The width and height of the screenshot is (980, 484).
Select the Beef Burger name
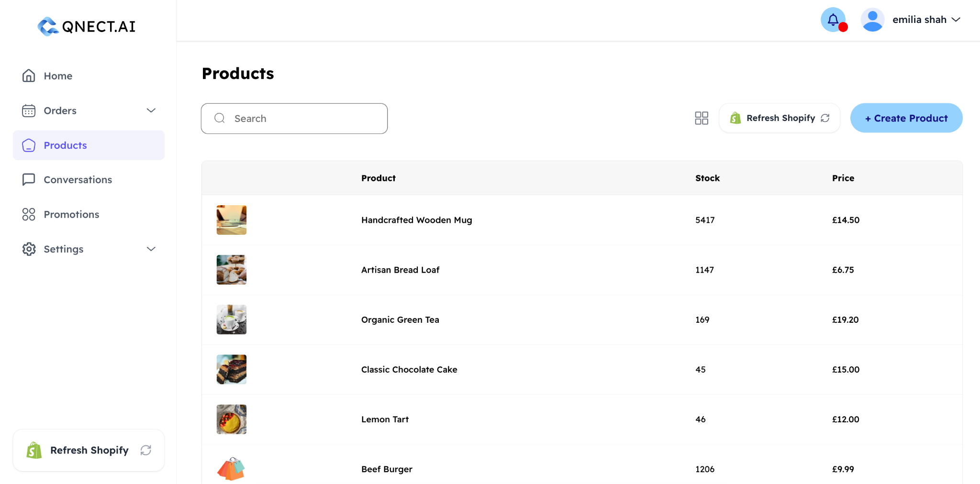tap(387, 469)
